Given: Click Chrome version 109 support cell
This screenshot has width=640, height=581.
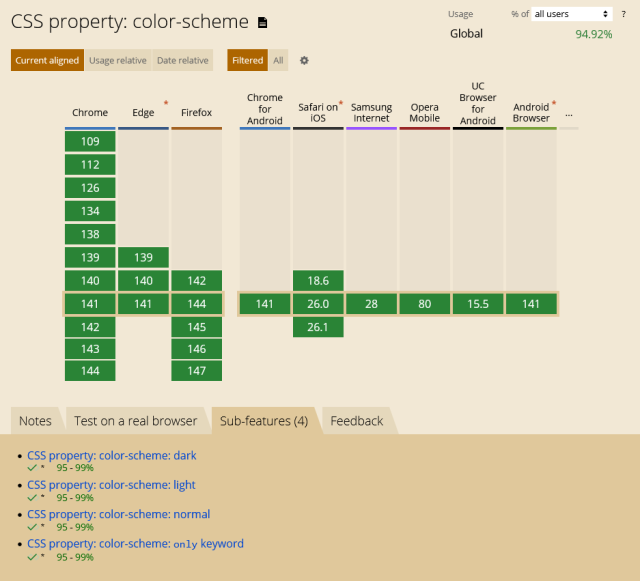Looking at the screenshot, I should coord(90,141).
